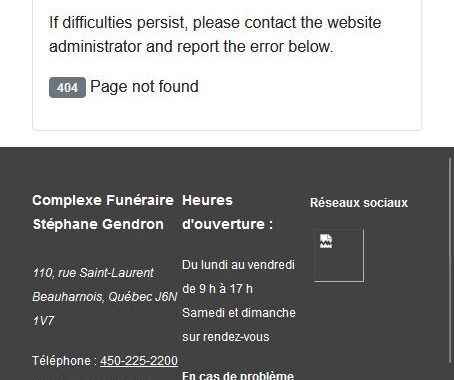Click the 'sur rendez-vous' text
The image size is (454, 380).
point(226,337)
